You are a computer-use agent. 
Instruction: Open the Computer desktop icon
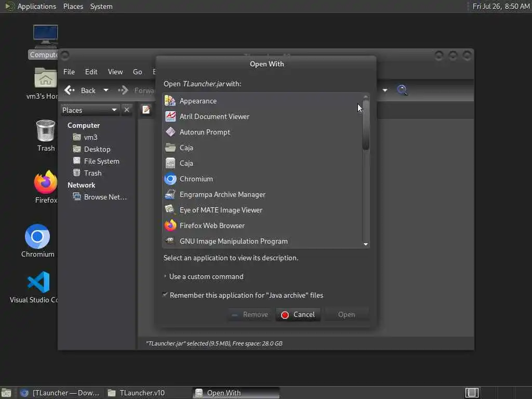pyautogui.click(x=46, y=37)
